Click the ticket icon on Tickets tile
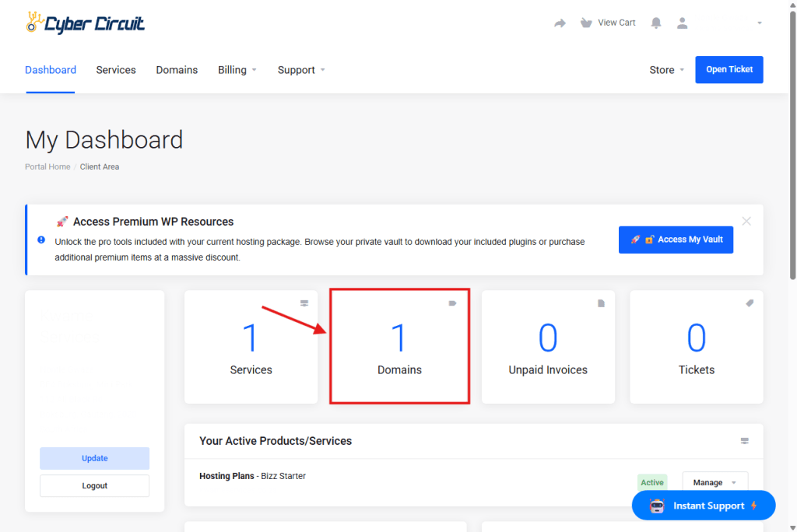Viewport: 797px width, 532px height. click(x=750, y=303)
